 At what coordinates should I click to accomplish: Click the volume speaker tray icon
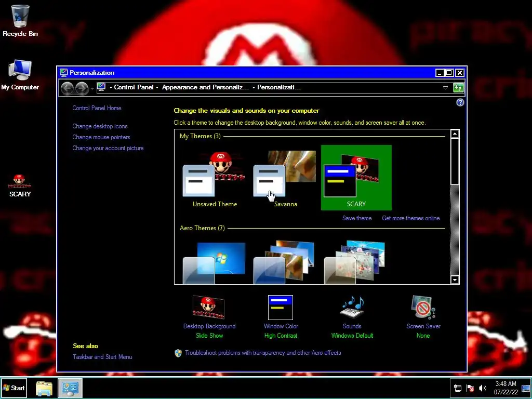point(483,388)
